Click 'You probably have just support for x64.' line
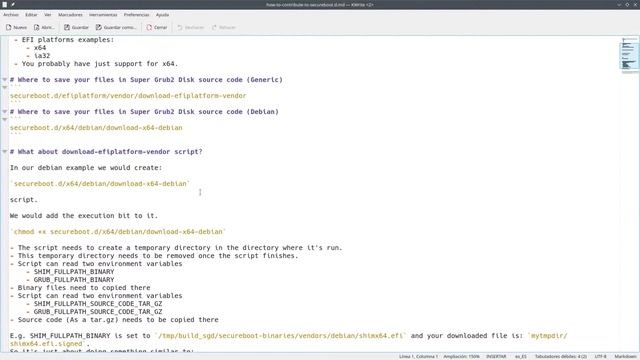This screenshot has height=360, width=640. coord(96,64)
